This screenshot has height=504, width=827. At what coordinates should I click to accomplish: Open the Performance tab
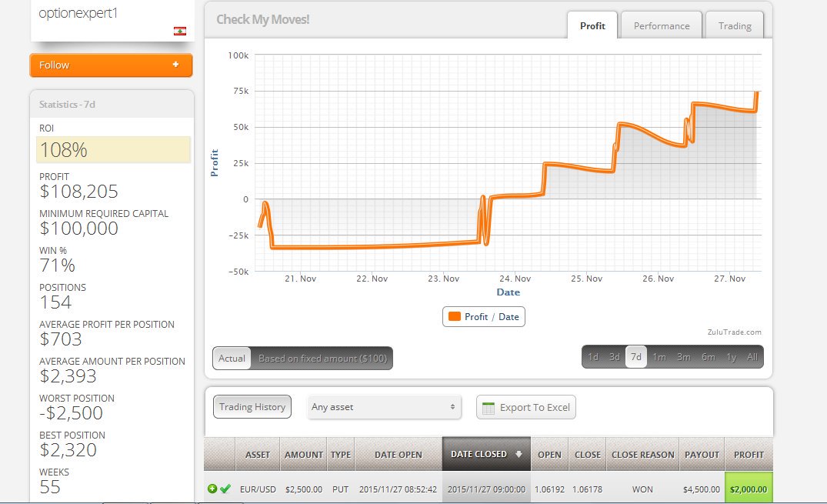[662, 26]
